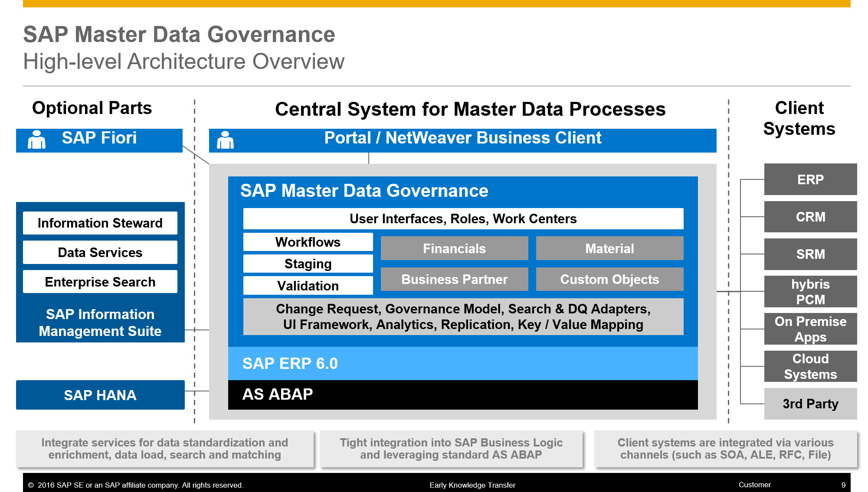This screenshot has width=868, height=492.
Task: Click the Client Systems heading
Action: pyautogui.click(x=799, y=118)
